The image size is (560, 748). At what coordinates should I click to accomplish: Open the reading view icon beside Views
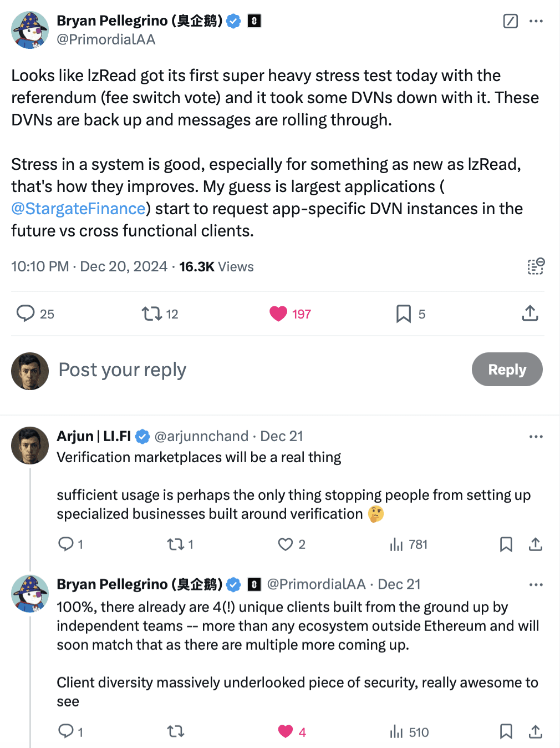click(536, 266)
